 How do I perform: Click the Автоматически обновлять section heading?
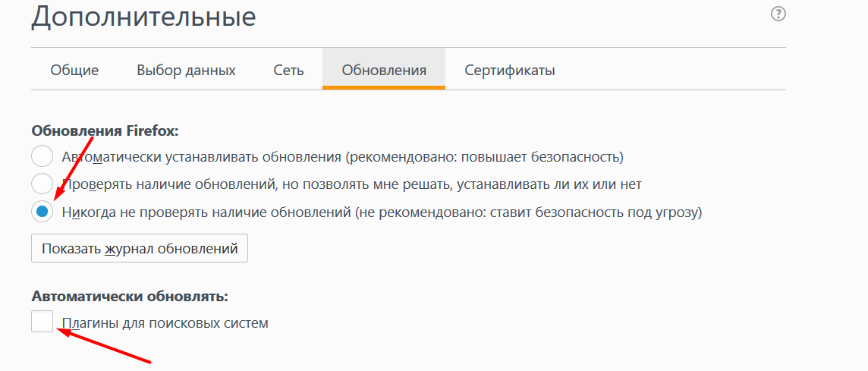(x=130, y=296)
